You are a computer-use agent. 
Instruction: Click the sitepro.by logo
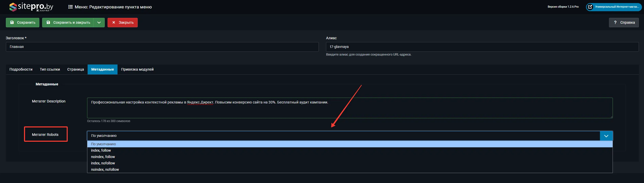point(31,7)
